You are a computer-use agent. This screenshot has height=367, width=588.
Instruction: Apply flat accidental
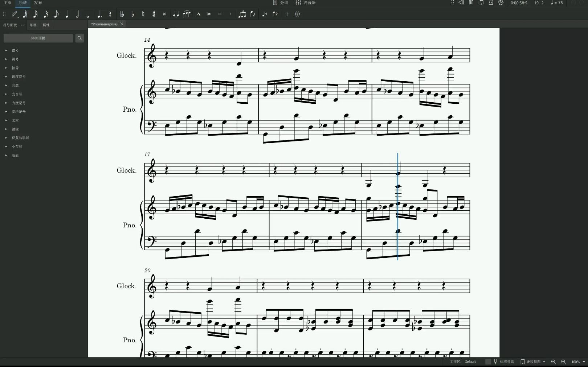(132, 14)
